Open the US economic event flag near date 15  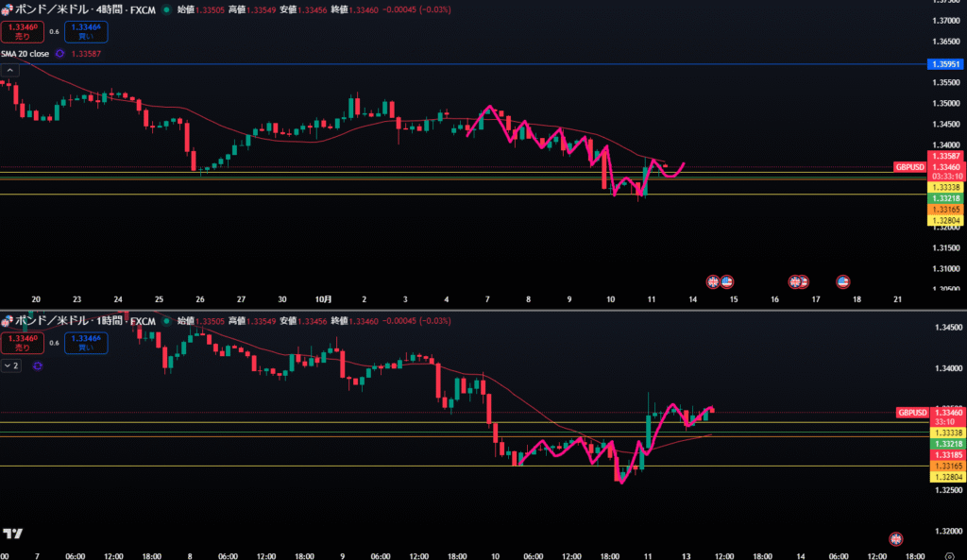(x=727, y=281)
